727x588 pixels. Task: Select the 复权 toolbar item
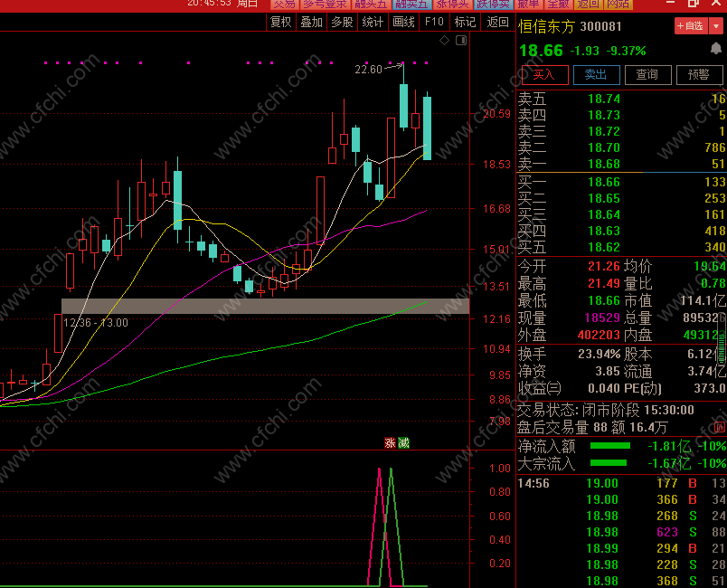coord(281,22)
